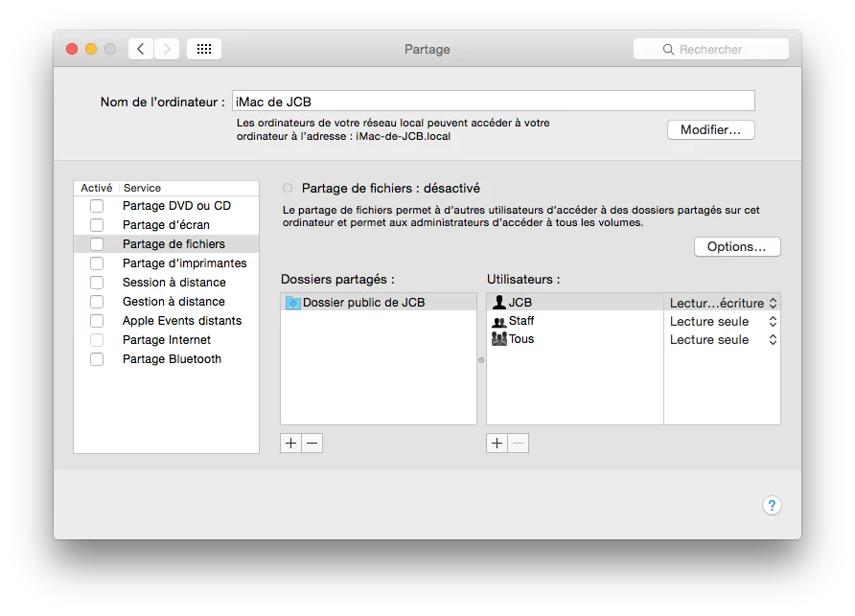855x616 pixels.
Task: Select Gestion à distance service row
Action: click(167, 302)
